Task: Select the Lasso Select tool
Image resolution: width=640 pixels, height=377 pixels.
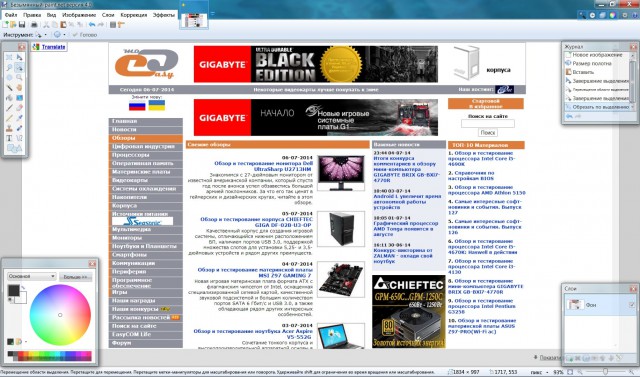Action: click(x=9, y=67)
